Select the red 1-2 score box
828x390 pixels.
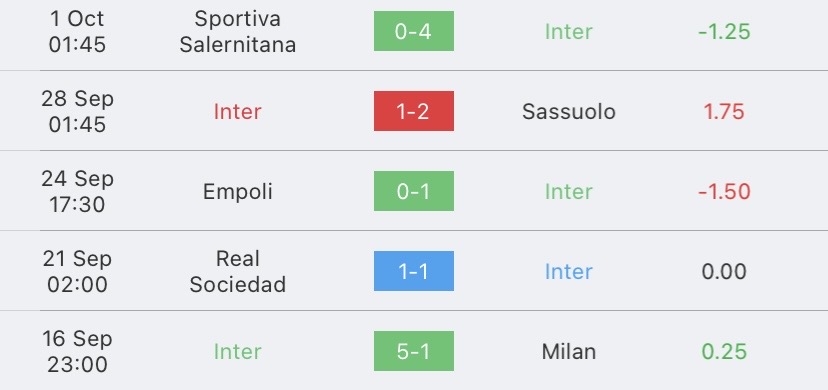413,111
